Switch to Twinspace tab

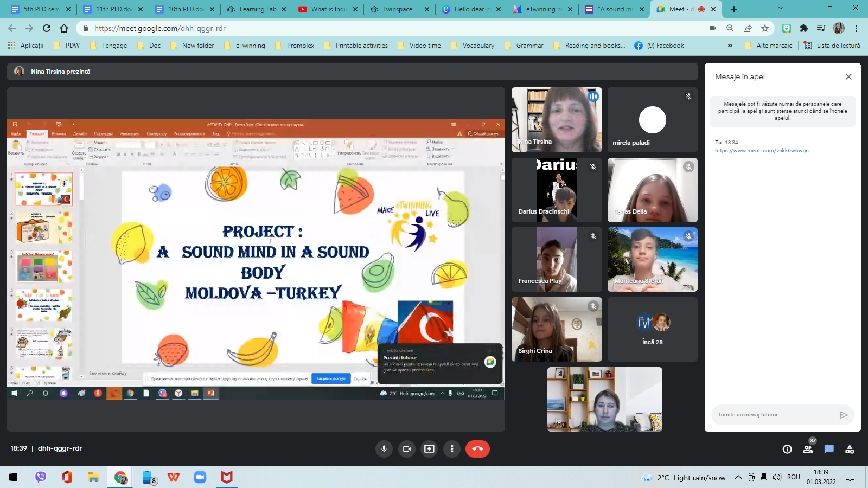pos(400,9)
